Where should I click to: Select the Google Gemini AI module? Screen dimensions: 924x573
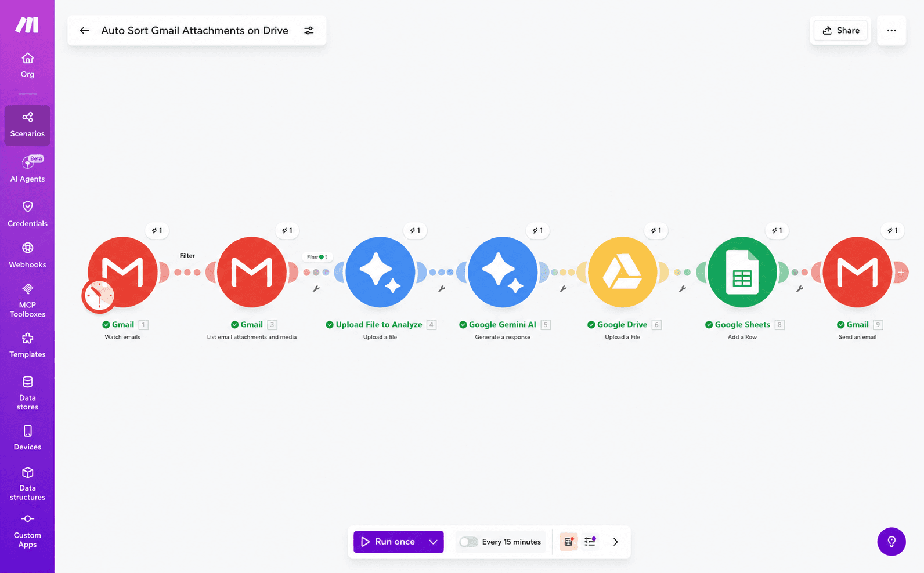(x=503, y=271)
